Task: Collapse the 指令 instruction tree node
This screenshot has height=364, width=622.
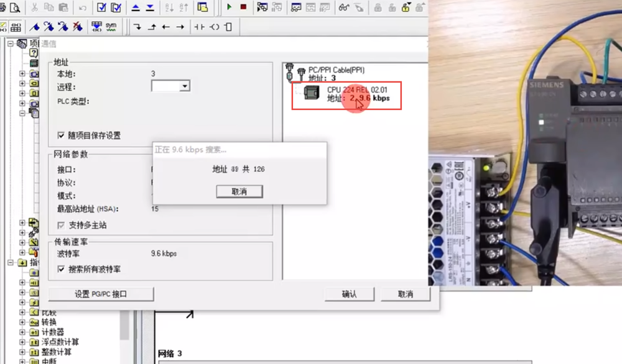Action: pyautogui.click(x=11, y=262)
